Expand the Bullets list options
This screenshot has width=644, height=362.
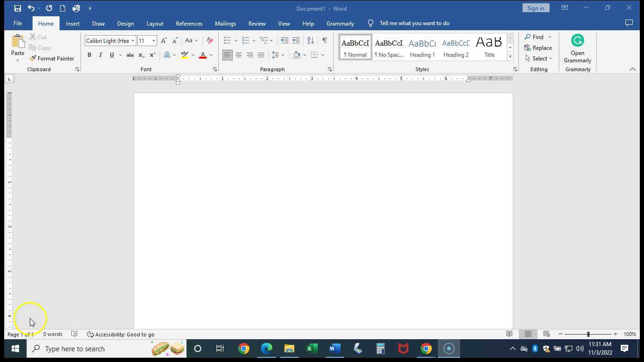(235, 40)
